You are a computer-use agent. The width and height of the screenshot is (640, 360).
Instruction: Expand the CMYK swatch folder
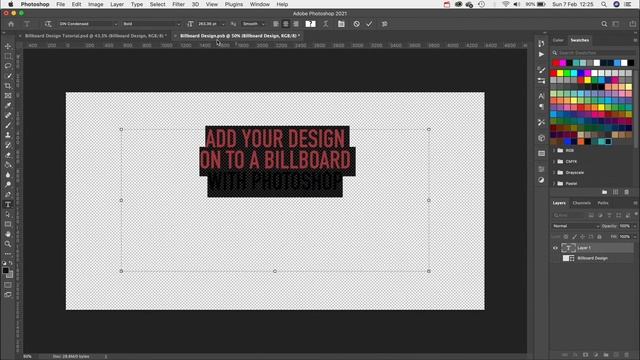(554, 162)
